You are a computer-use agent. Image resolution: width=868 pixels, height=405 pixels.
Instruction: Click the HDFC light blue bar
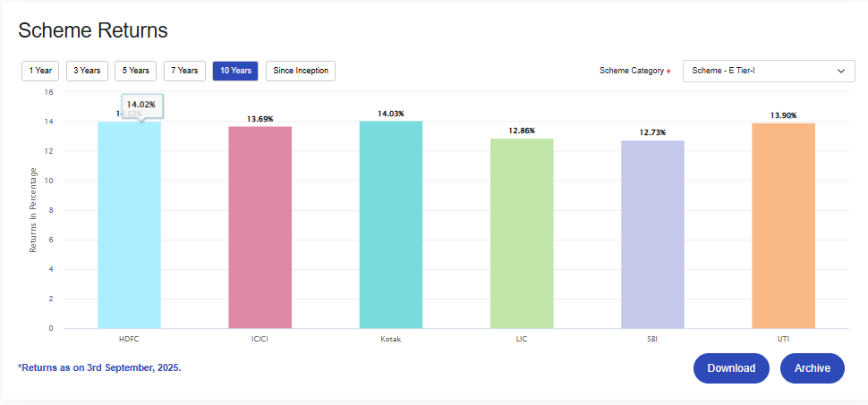[x=129, y=225]
